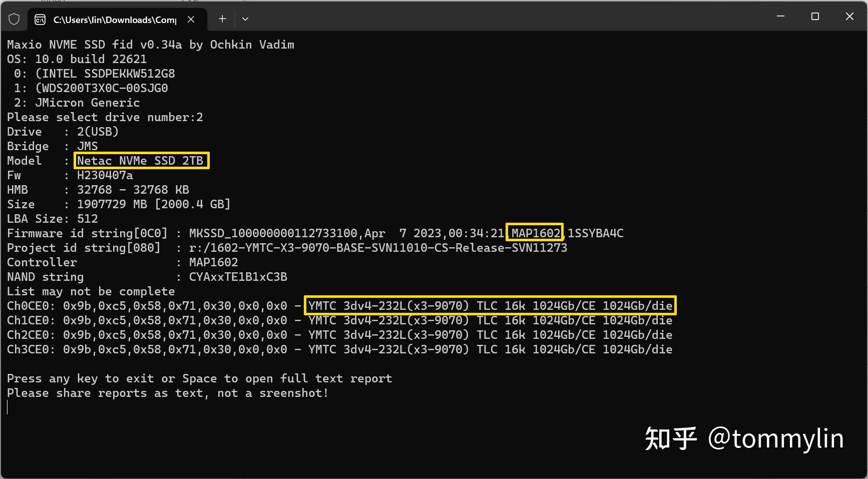Click the INTEL SSDPEKKW512G8 drive entry
Image resolution: width=868 pixels, height=479 pixels.
point(105,74)
